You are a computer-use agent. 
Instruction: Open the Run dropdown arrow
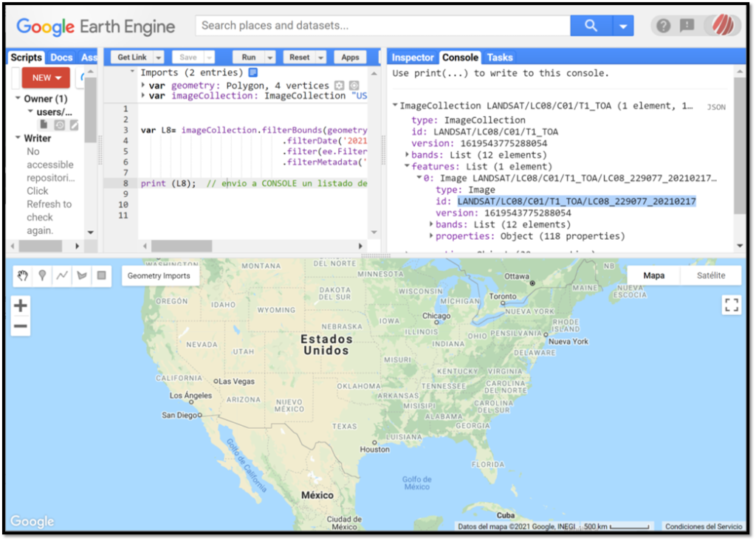point(270,58)
